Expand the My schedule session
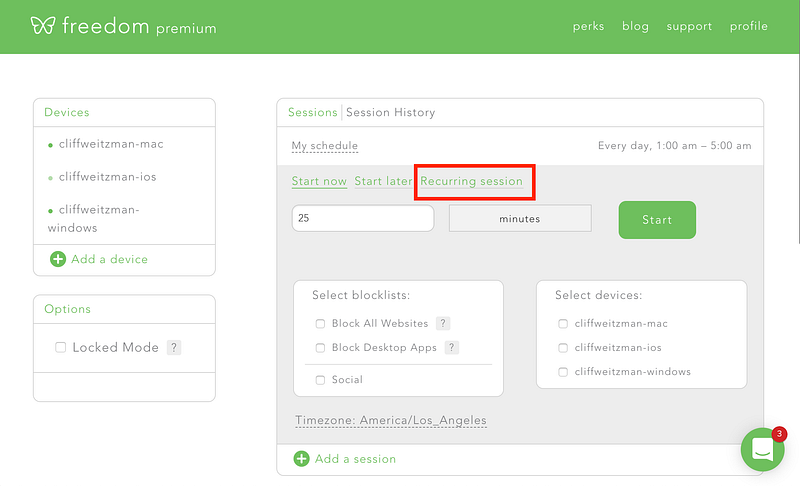 point(324,146)
